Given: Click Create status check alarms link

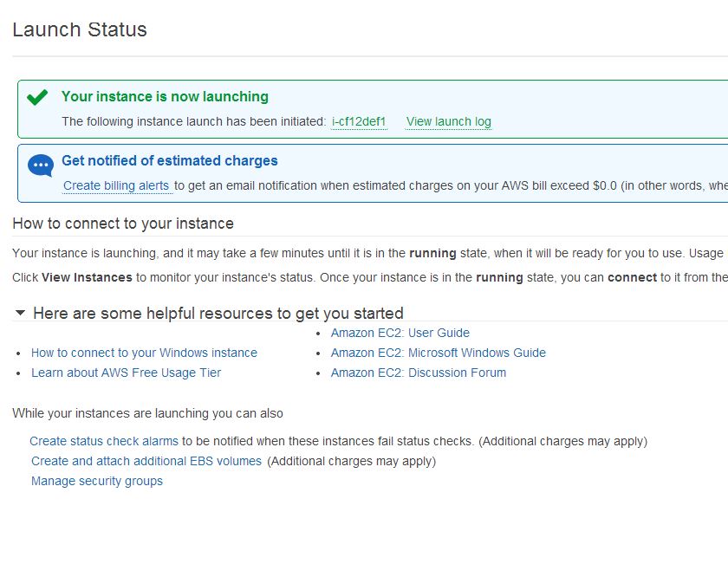Looking at the screenshot, I should pos(104,441).
